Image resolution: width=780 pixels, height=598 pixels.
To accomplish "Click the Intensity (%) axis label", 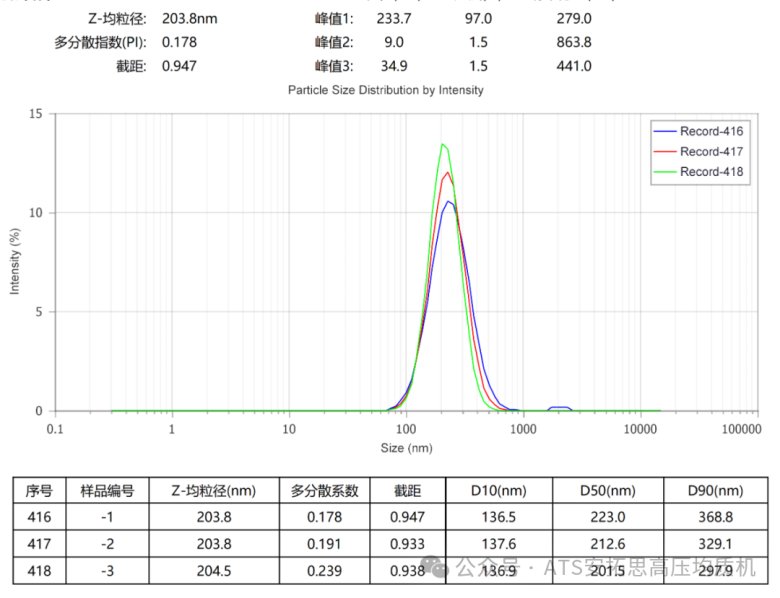I will 15,262.
